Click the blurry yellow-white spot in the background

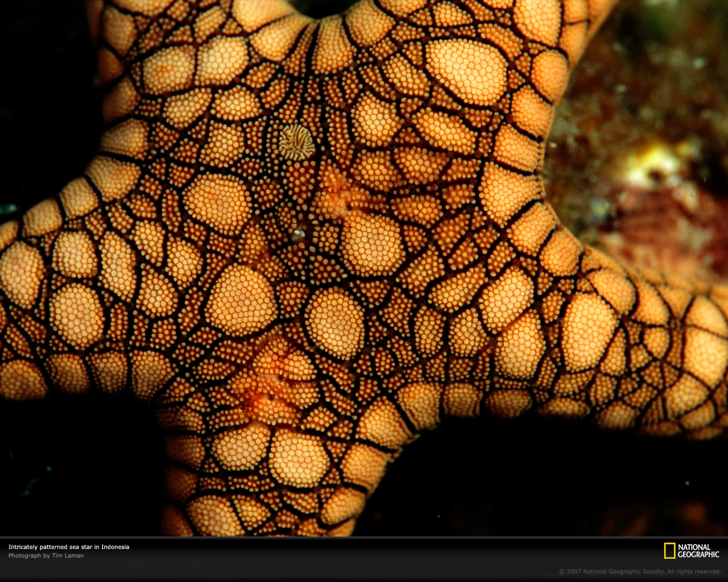pos(654,163)
